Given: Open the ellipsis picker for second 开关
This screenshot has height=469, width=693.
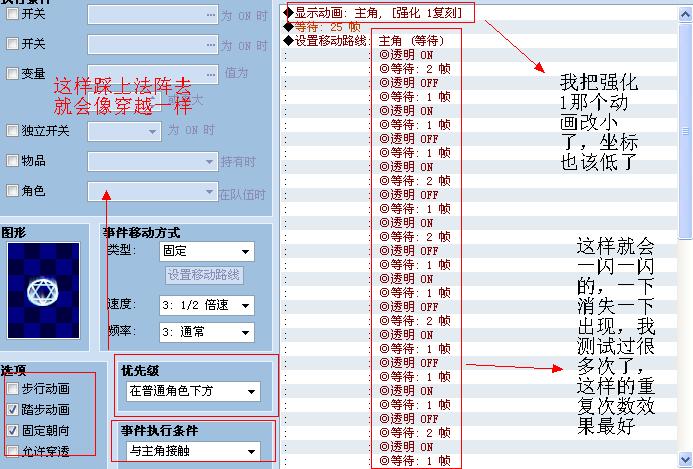Looking at the screenshot, I should click(211, 45).
